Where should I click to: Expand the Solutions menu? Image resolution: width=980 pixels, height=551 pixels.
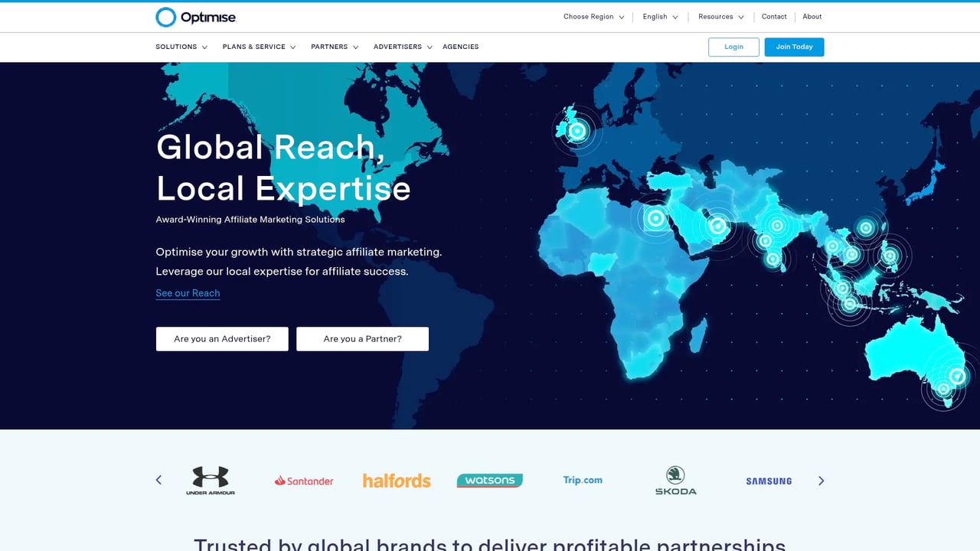[181, 47]
